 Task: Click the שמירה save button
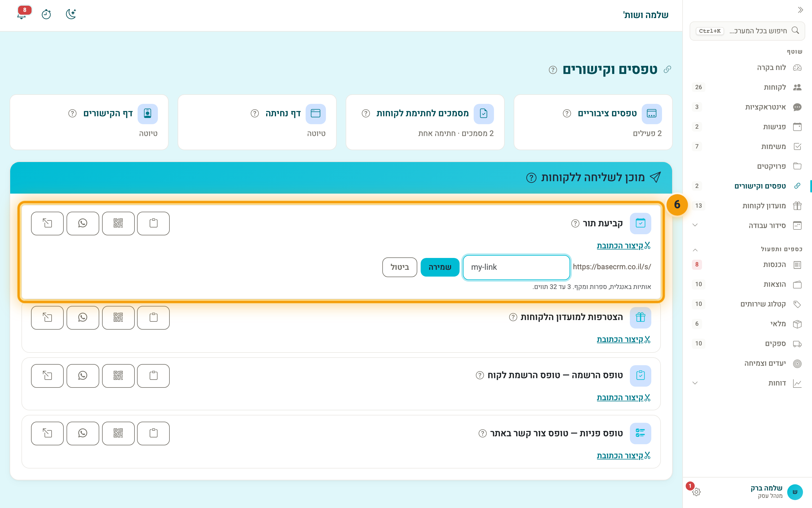[440, 267]
